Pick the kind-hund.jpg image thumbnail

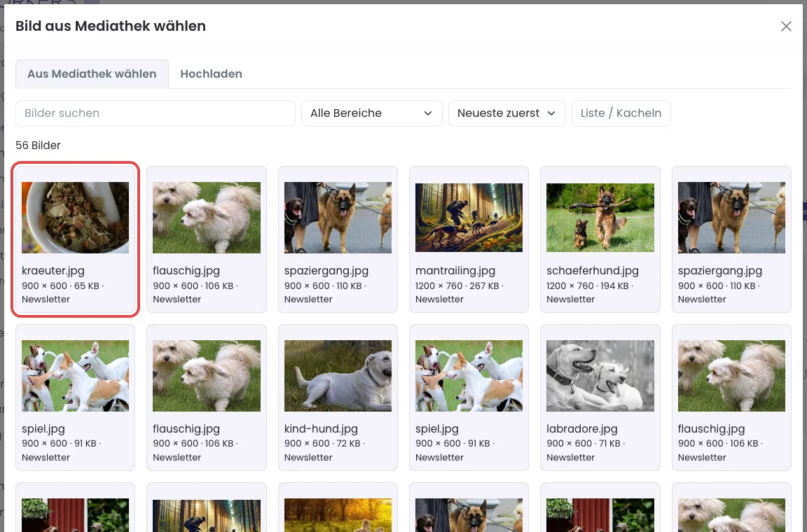pyautogui.click(x=338, y=376)
